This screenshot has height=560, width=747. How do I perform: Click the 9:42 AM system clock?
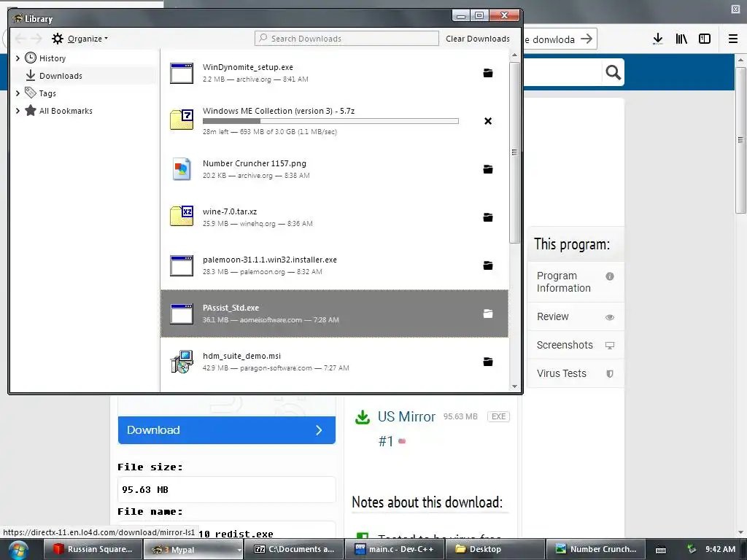coord(720,550)
